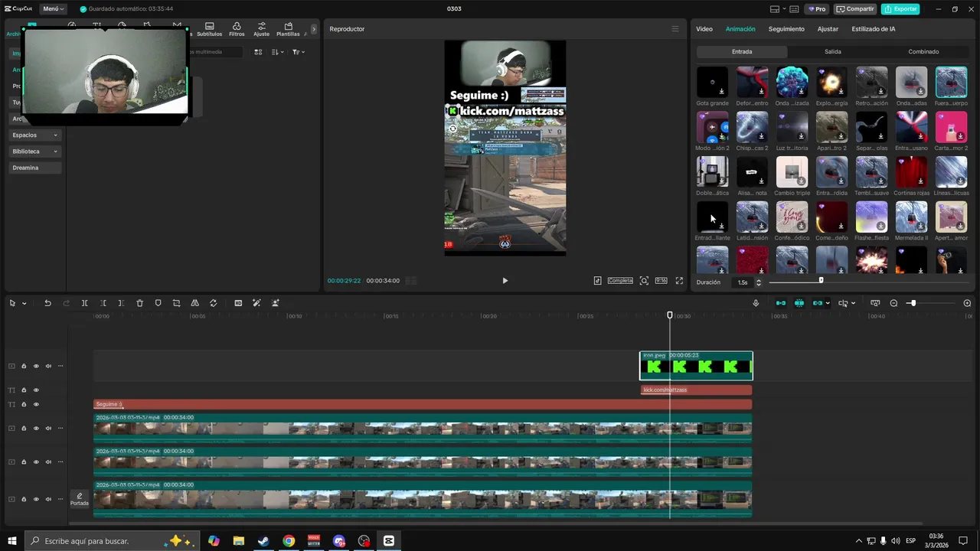
Task: Click the microphone voice-over icon
Action: point(756,303)
